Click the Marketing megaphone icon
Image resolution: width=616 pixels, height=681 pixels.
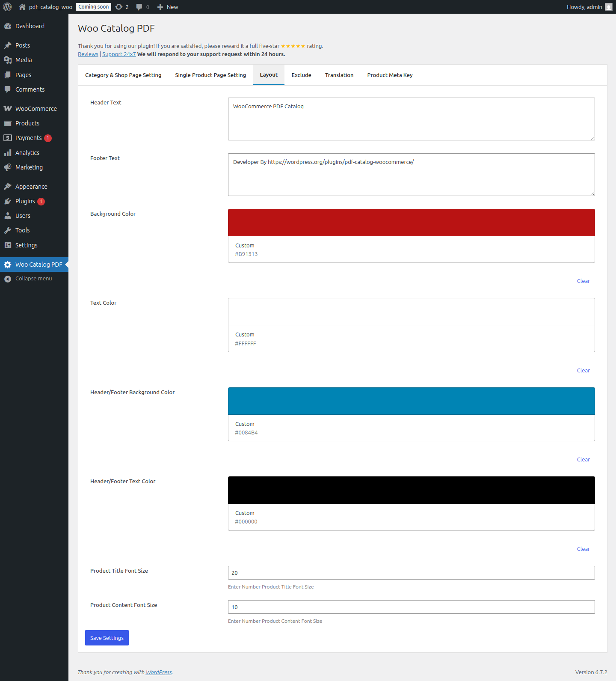tap(8, 167)
